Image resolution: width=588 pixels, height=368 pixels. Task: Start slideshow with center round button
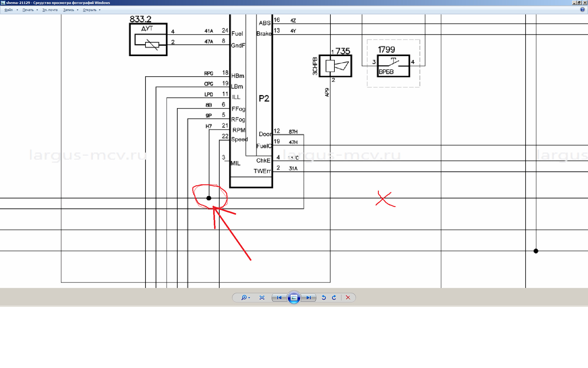click(294, 297)
